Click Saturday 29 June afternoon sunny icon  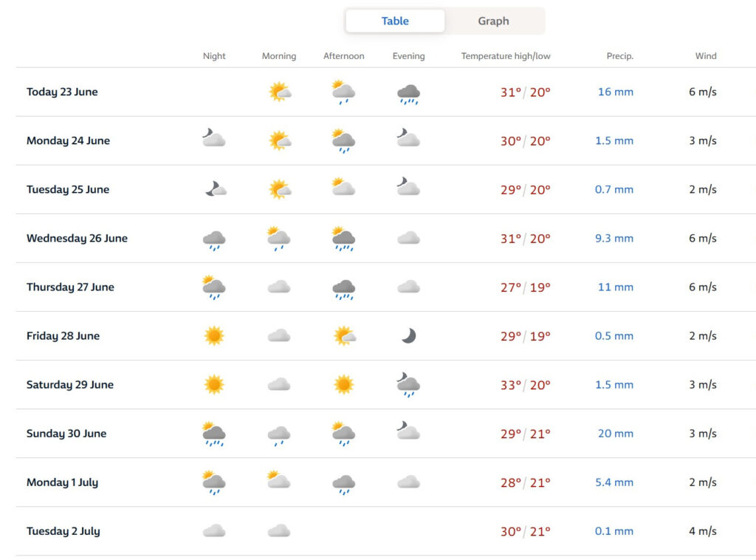tap(343, 385)
